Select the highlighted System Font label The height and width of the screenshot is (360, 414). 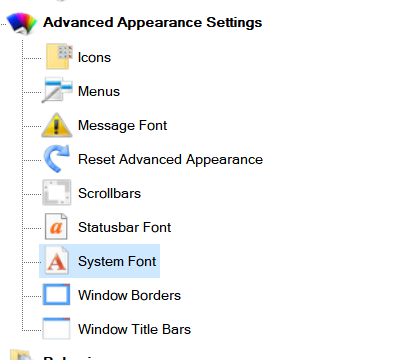click(x=117, y=261)
